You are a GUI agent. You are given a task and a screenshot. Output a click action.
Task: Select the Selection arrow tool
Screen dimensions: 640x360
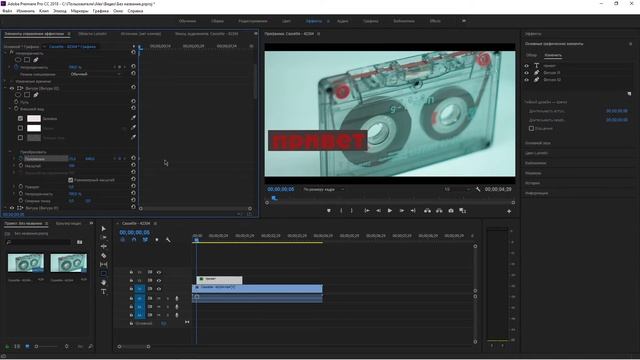point(104,229)
